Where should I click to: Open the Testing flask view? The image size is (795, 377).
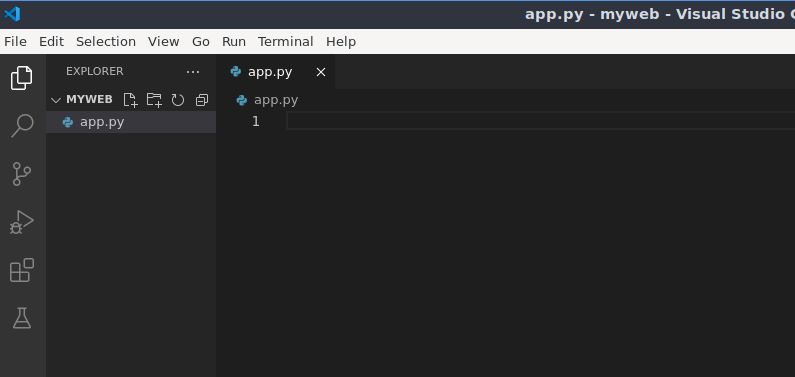[22, 318]
